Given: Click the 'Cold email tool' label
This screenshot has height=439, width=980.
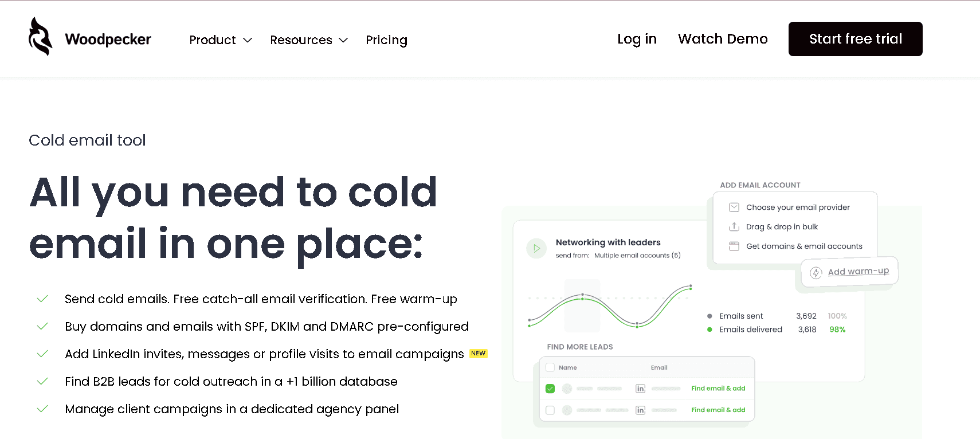Looking at the screenshot, I should (87, 140).
